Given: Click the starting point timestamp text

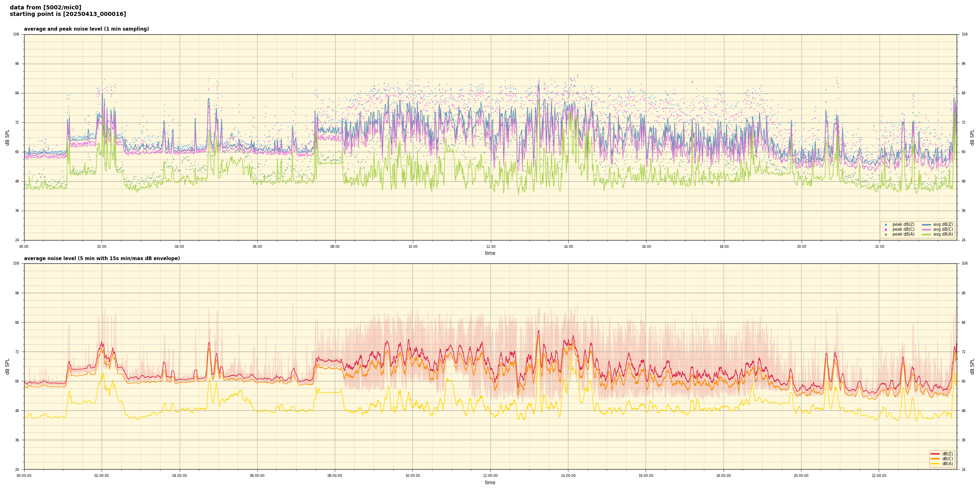Looking at the screenshot, I should 68,14.
